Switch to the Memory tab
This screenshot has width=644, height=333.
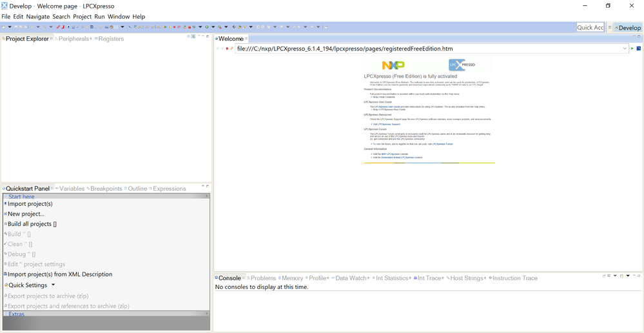coord(290,278)
